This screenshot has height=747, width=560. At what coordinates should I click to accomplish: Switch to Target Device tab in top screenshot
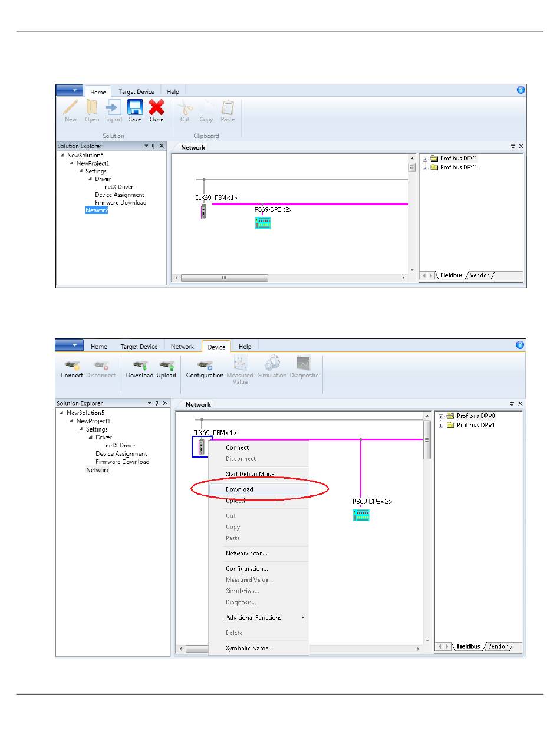136,91
